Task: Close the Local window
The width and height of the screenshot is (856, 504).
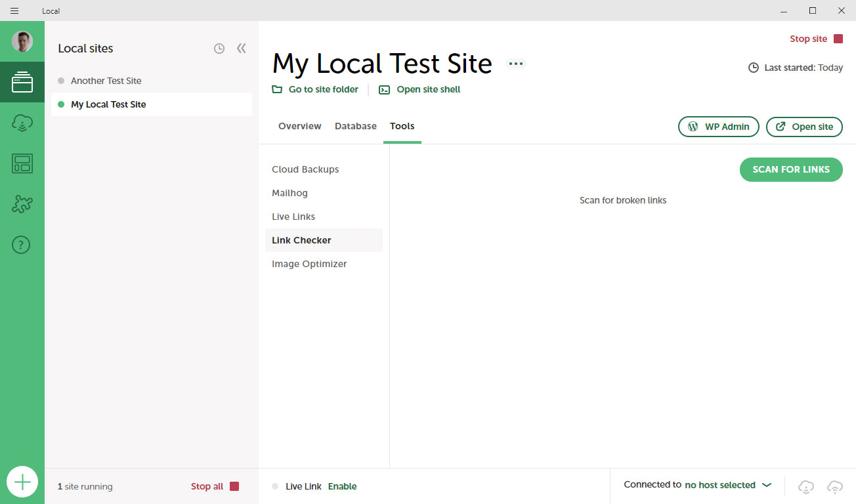Action: [842, 10]
